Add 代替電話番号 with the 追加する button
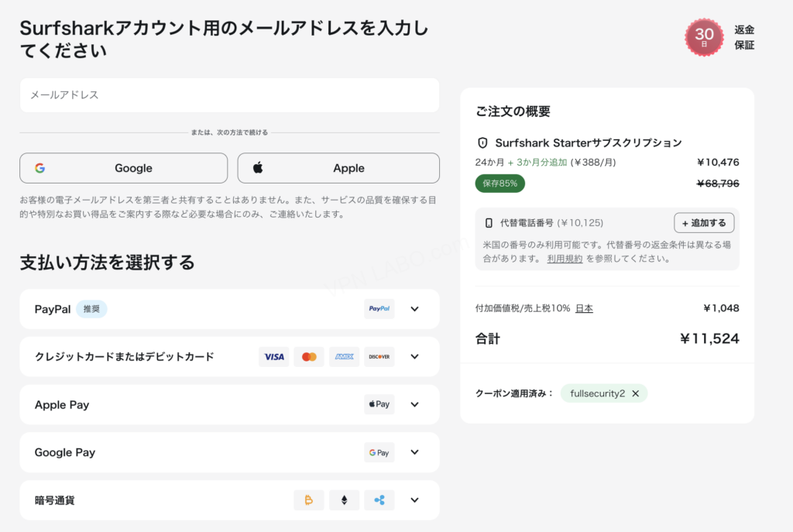Viewport: 793px width, 532px height. click(x=704, y=223)
